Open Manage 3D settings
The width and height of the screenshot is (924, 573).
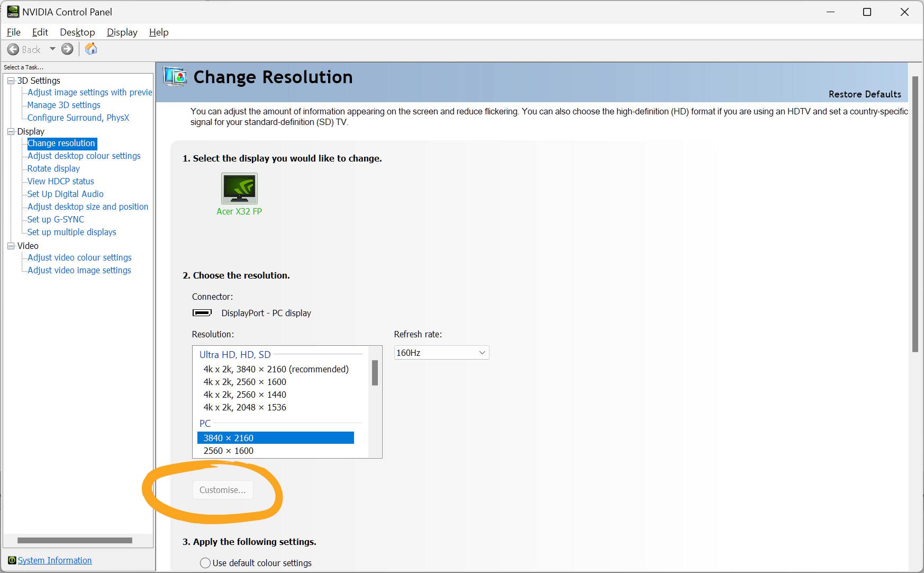[x=64, y=105]
